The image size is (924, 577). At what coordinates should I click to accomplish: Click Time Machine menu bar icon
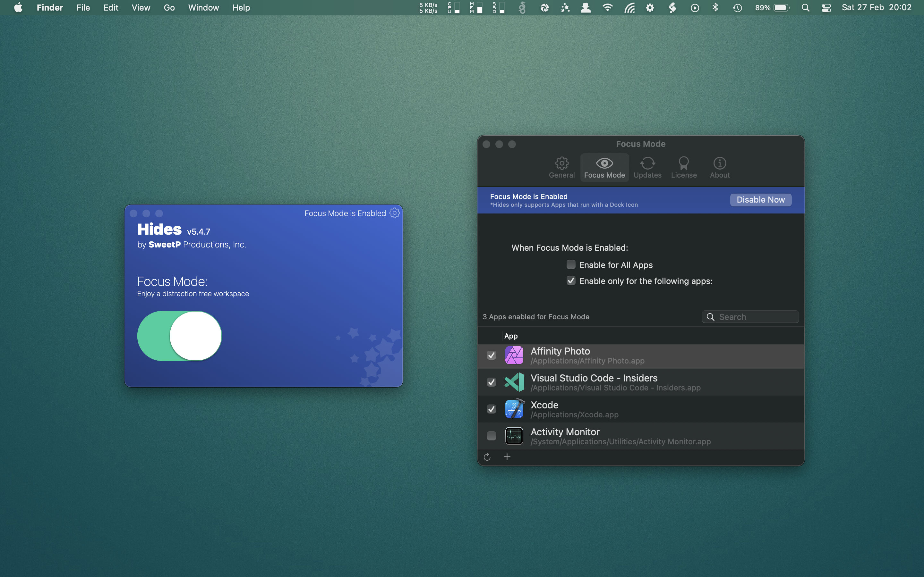point(737,8)
